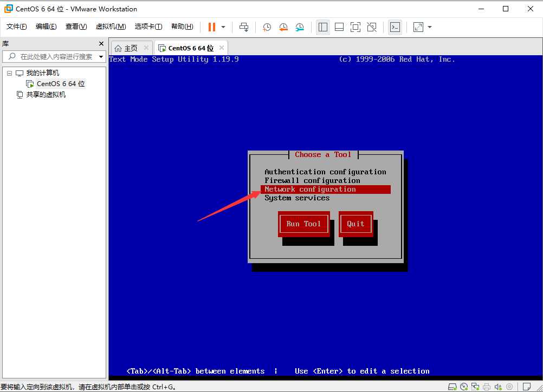Screen dimensions: 543x392
Task: Open the library search dropdown arrow
Action: point(101,56)
